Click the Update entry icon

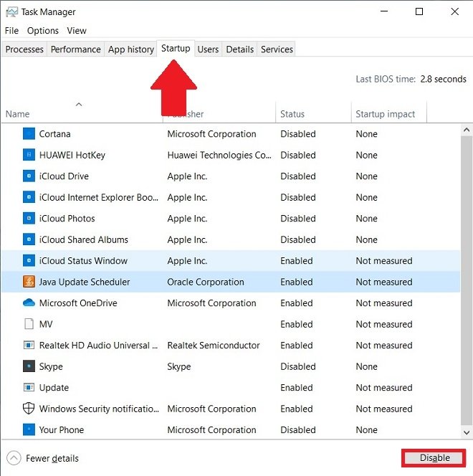click(29, 387)
